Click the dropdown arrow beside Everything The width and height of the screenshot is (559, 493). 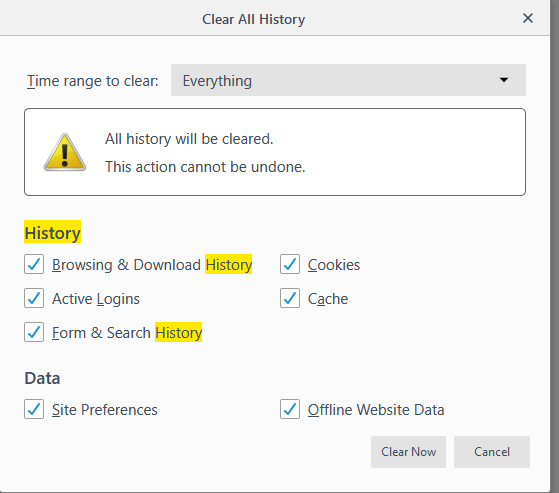pyautogui.click(x=504, y=80)
